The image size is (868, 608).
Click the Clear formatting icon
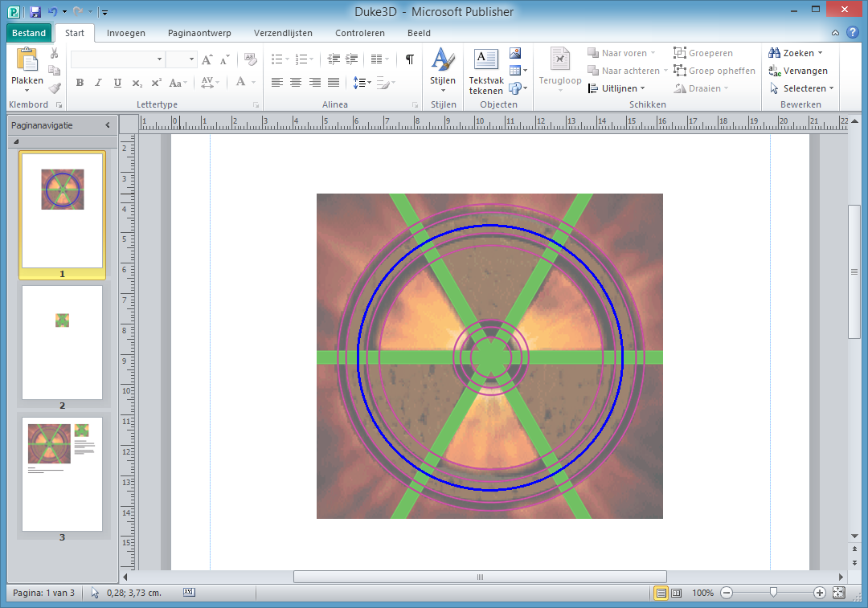250,59
